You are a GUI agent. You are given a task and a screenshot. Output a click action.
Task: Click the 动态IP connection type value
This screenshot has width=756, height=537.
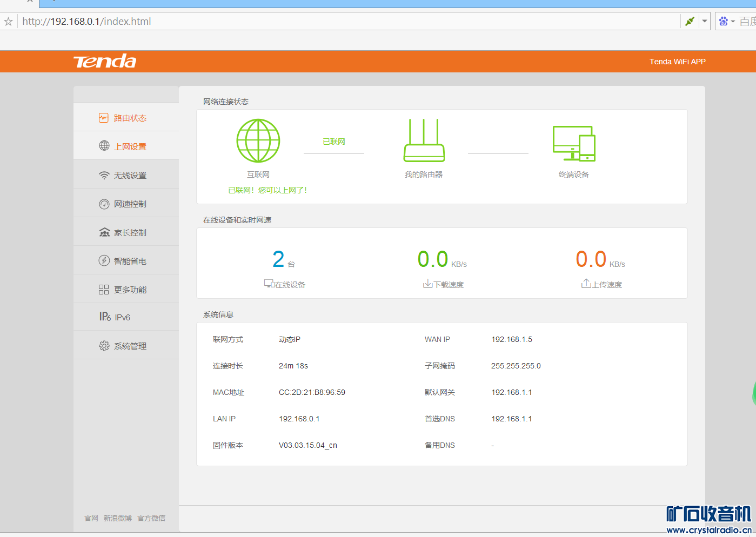(290, 339)
